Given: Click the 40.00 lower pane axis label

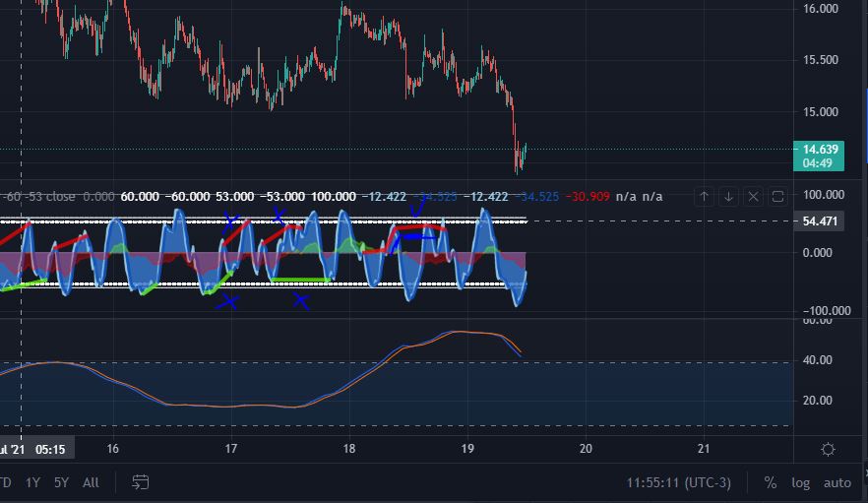Looking at the screenshot, I should 817,360.
